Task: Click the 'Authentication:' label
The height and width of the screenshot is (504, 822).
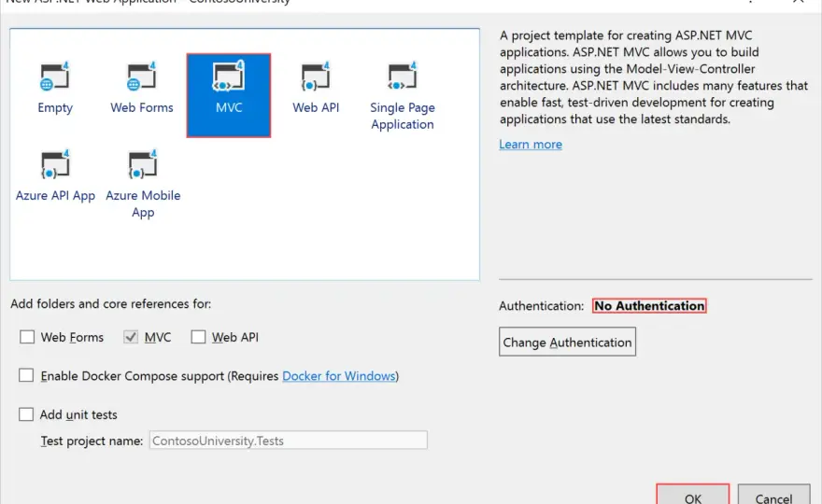Action: (541, 306)
